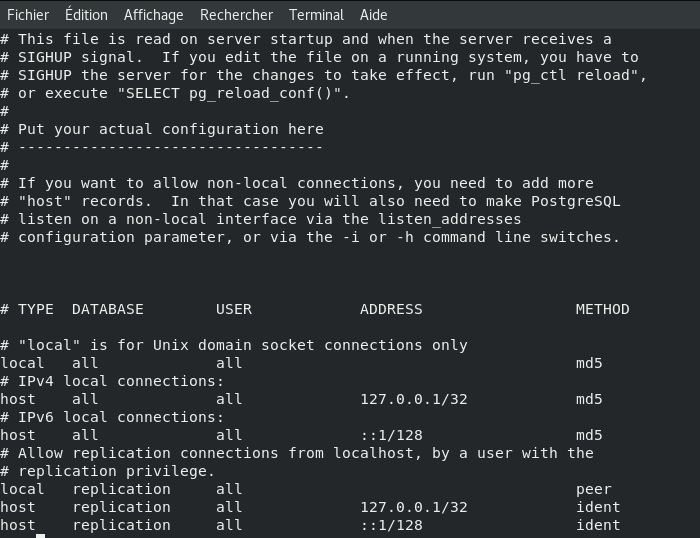The width and height of the screenshot is (700, 538).
Task: Open the Édition menu
Action: 86,15
